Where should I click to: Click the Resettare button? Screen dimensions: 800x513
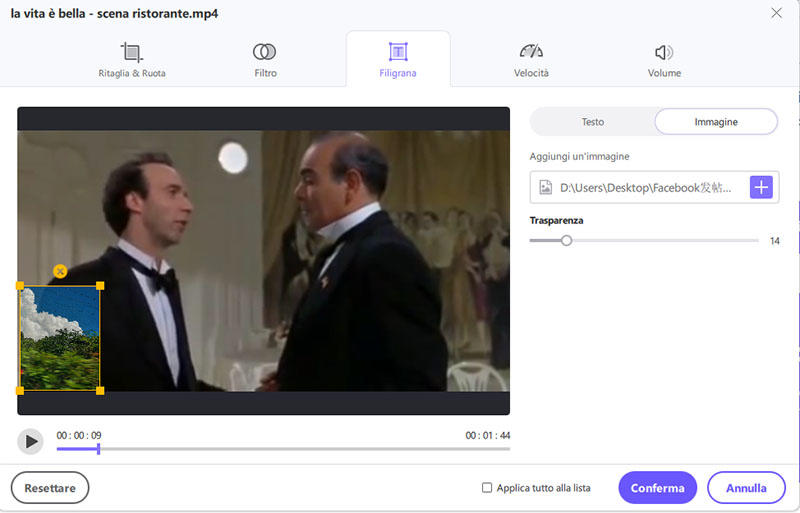[50, 487]
